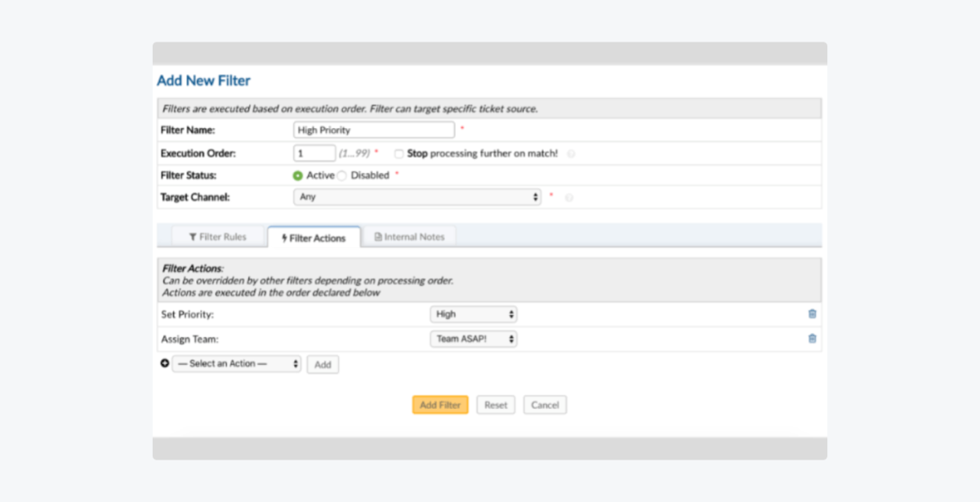Image resolution: width=980 pixels, height=502 pixels.
Task: Delete the Assign Team action row
Action: (812, 339)
